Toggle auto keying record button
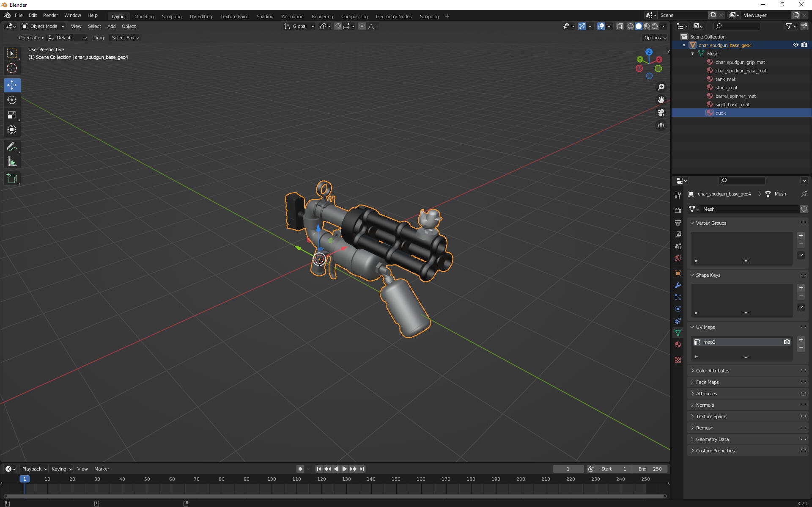812x507 pixels. tap(300, 469)
